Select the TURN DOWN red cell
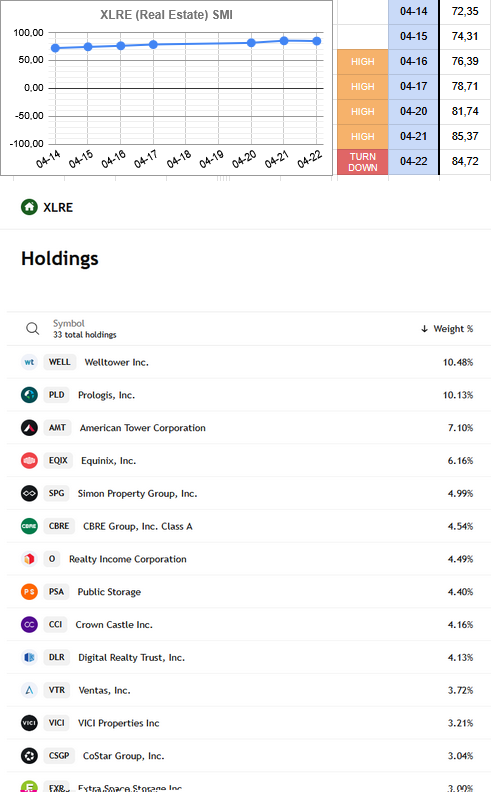 pyautogui.click(x=363, y=162)
